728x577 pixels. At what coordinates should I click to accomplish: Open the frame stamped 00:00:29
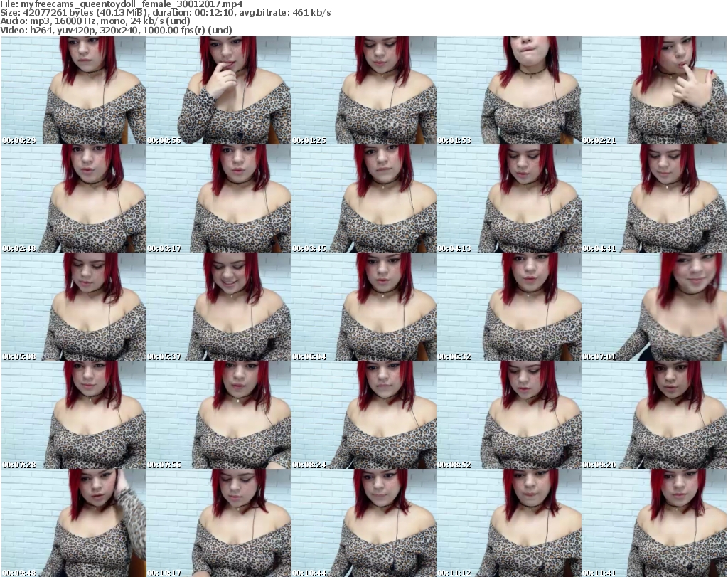(74, 90)
